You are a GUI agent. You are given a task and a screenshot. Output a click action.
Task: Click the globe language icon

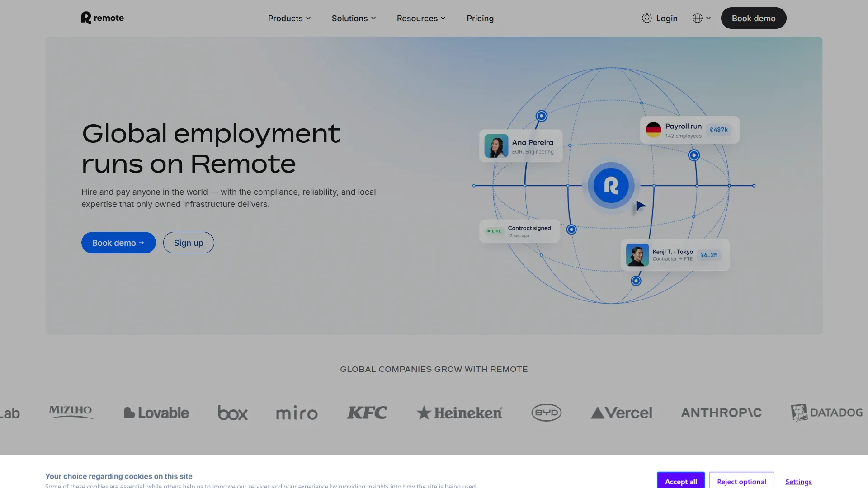(x=698, y=18)
